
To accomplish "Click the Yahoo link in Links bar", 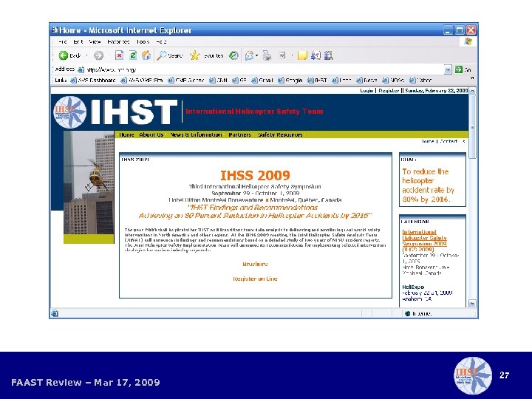I will [x=420, y=80].
